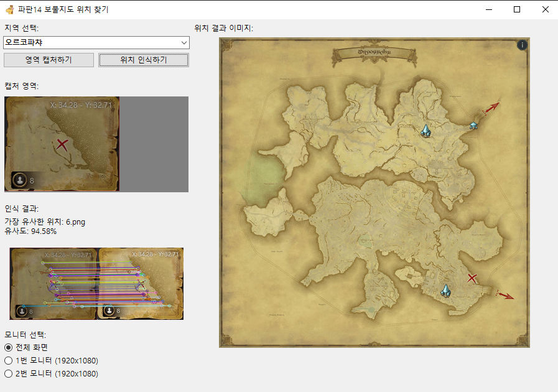
Task: Click the app icon in title bar
Action: [10, 9]
